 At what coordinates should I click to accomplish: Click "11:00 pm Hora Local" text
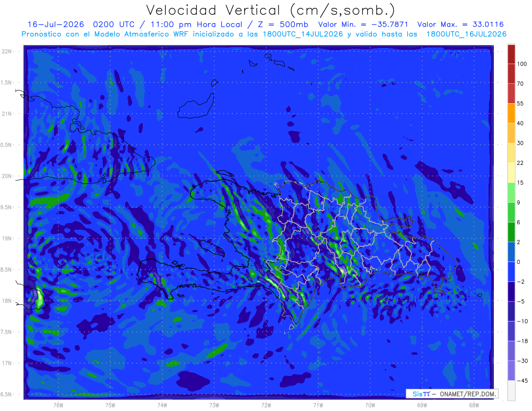tap(199, 24)
